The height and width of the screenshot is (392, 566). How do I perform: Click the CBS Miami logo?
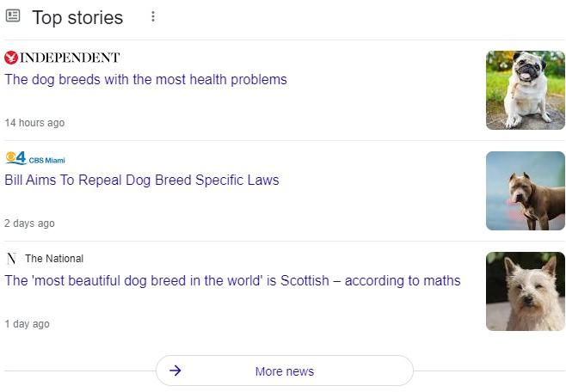[x=16, y=158]
